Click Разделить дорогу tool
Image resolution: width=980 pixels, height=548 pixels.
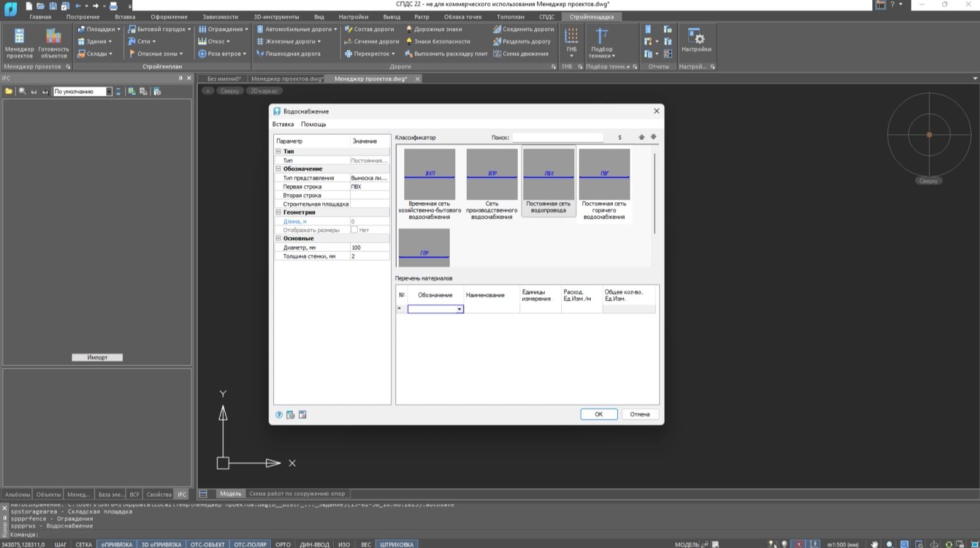[521, 42]
